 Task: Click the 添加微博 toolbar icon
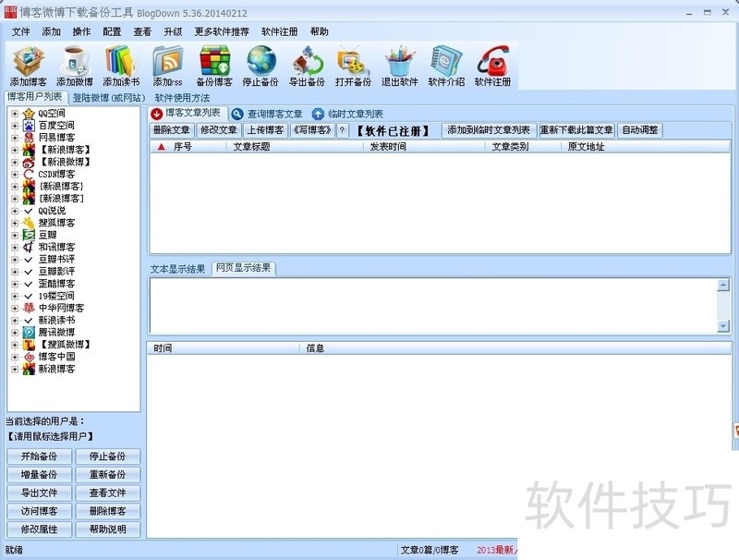point(74,62)
